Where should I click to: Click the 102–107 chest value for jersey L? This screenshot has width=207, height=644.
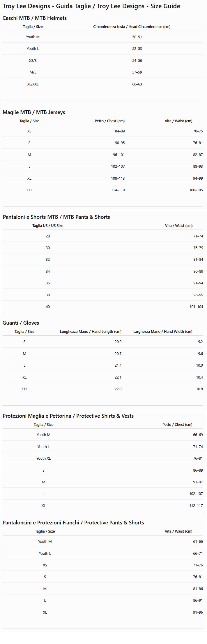pos(118,167)
